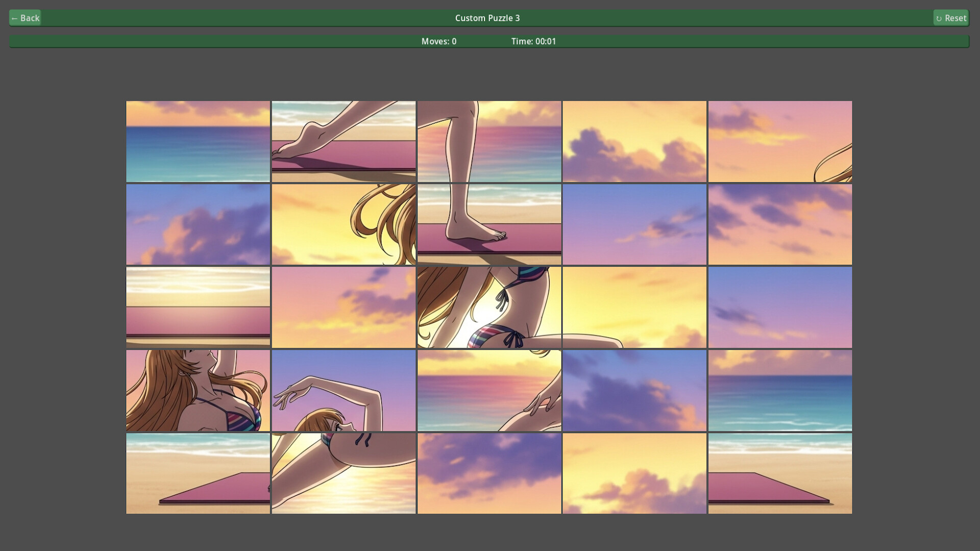
Task: Click the Custom Puzzle 3 title bar
Action: coord(487,17)
